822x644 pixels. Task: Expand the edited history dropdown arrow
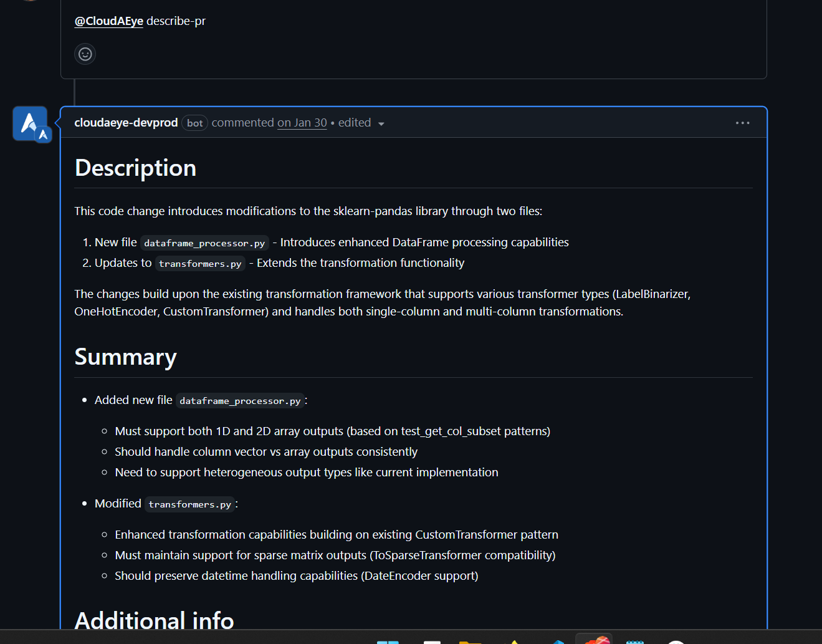click(x=381, y=123)
